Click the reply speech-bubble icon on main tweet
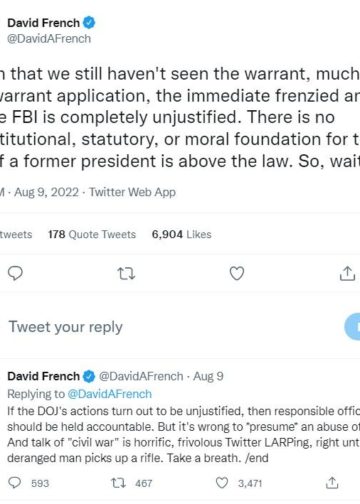The width and height of the screenshot is (360, 504). coord(15,273)
